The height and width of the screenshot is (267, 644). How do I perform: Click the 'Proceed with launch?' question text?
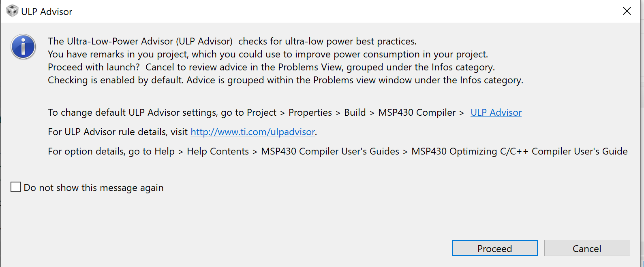94,67
